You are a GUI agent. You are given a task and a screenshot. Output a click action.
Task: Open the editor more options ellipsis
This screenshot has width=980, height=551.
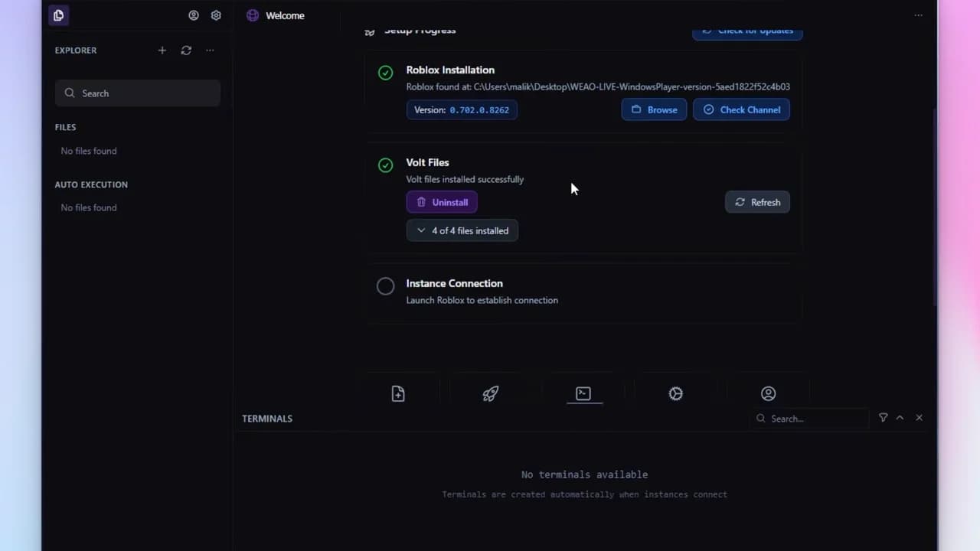pos(918,15)
